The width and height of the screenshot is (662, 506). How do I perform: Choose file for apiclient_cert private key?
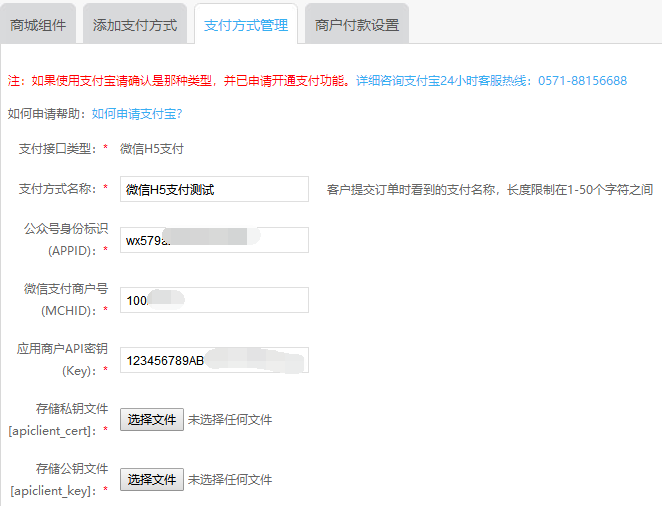point(152,419)
